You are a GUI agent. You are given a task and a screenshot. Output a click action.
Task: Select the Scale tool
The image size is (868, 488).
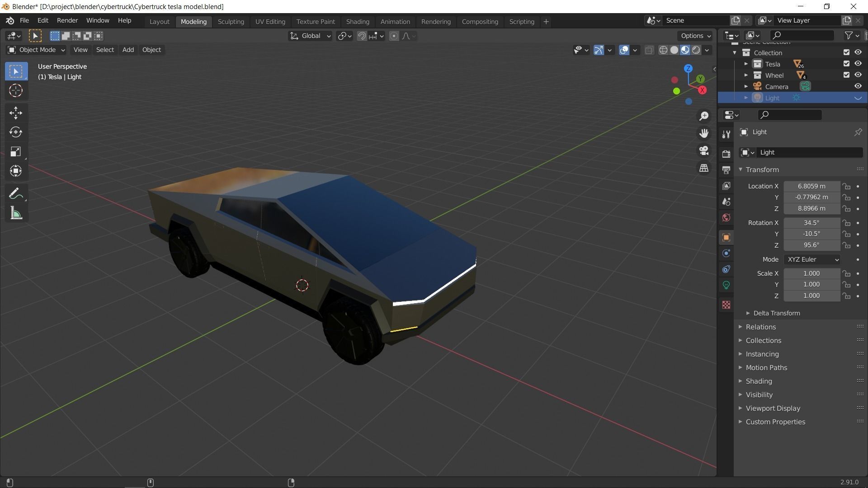(16, 151)
